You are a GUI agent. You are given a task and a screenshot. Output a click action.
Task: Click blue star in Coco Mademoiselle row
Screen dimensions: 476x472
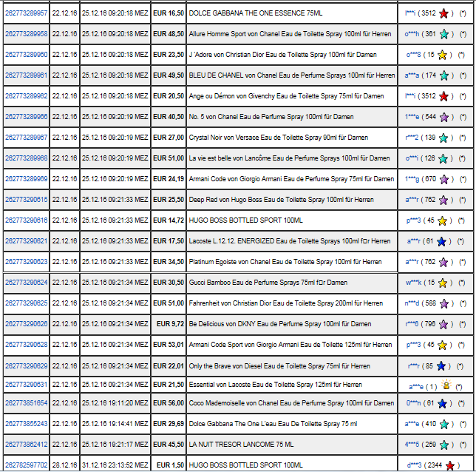coord(442,403)
